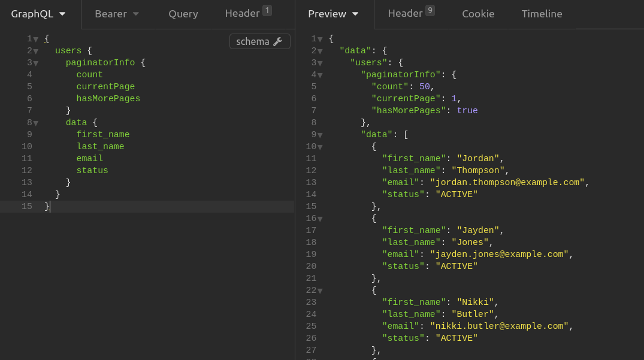
Task: Collapse query line 1 fold arrow
Action: (36, 40)
